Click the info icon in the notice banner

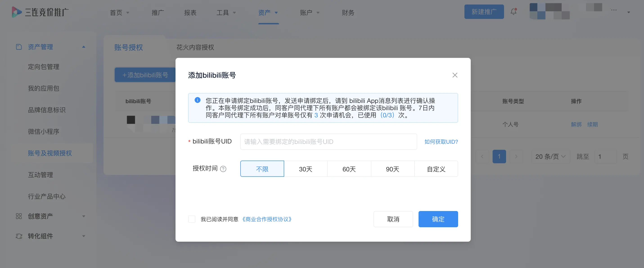(x=198, y=100)
